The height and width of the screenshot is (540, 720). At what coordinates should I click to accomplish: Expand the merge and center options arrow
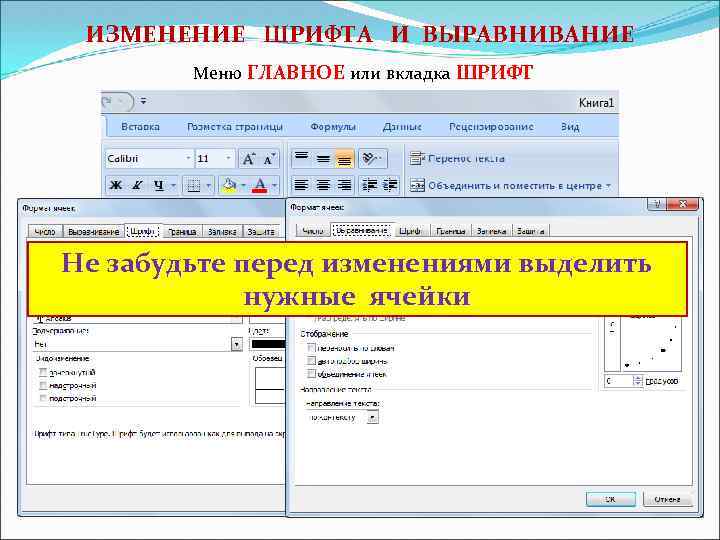[608, 186]
